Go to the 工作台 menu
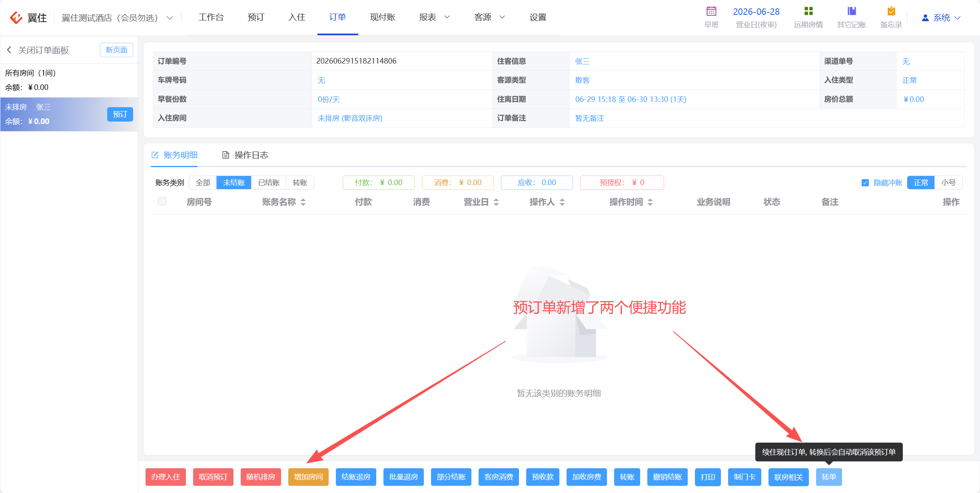Viewport: 980px width, 493px height. [211, 17]
